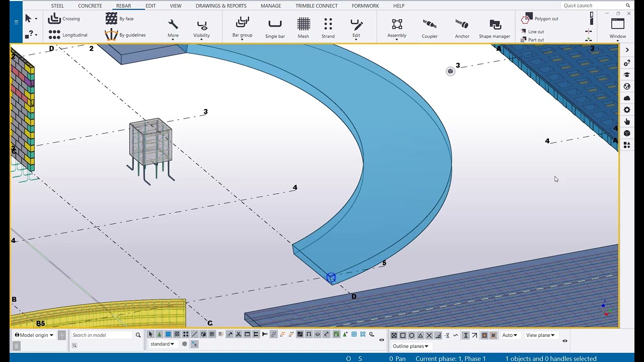Create a rebar Mesh
Screen dimensions: 644x362
pos(303,28)
